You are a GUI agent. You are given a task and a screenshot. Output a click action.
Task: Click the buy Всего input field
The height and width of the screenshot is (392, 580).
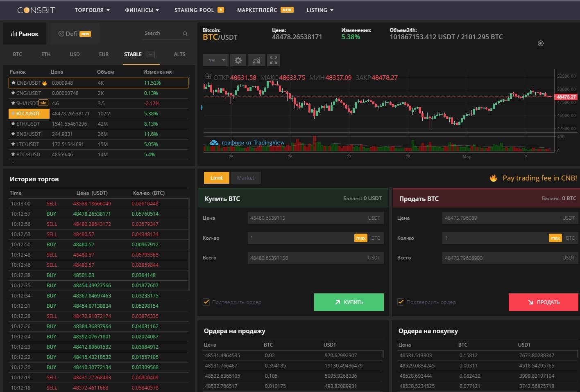click(315, 258)
